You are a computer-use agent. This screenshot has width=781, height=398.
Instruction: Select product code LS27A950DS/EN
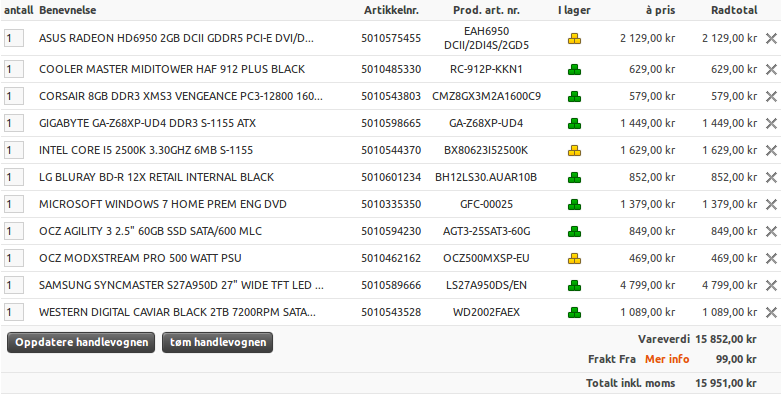[486, 285]
